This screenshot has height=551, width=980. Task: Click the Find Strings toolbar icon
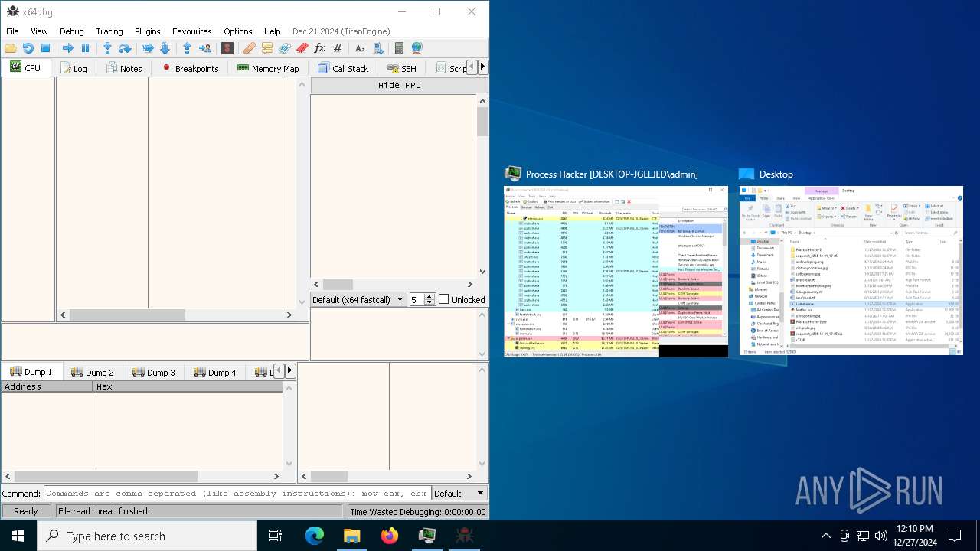coord(360,48)
